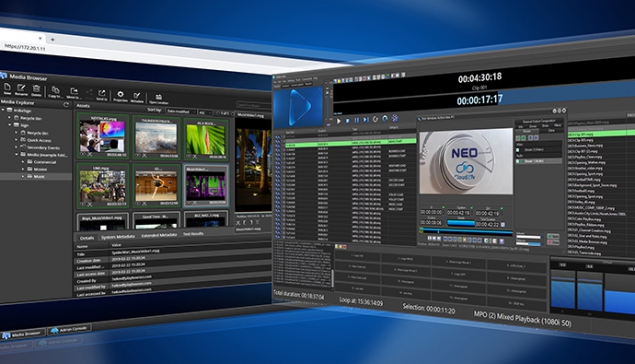Click the trimmer timeline scrub bar
This screenshot has width=635, height=364.
click(466, 232)
